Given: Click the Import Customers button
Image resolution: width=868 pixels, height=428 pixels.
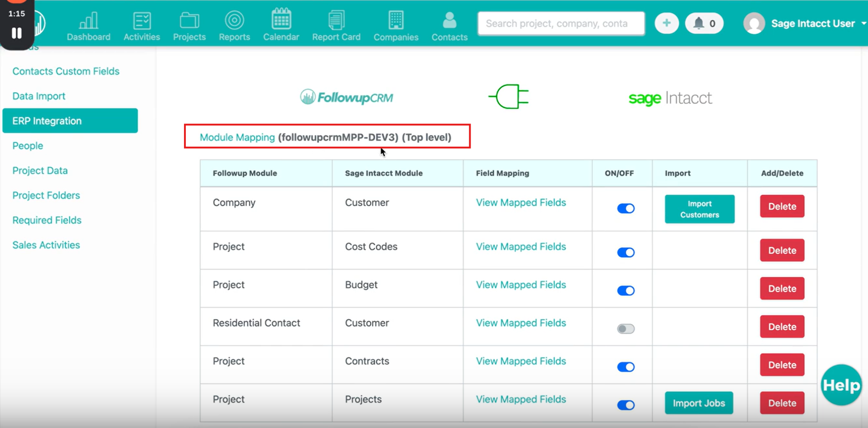Looking at the screenshot, I should pyautogui.click(x=699, y=209).
